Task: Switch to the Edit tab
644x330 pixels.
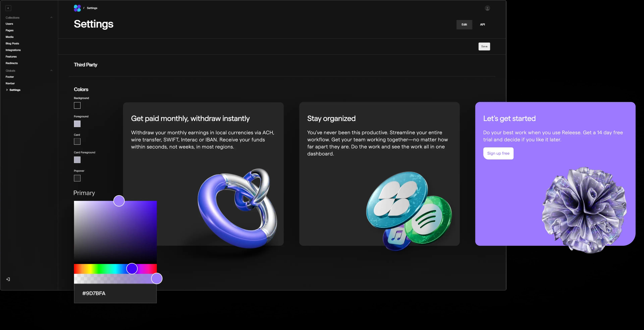Action: point(464,24)
